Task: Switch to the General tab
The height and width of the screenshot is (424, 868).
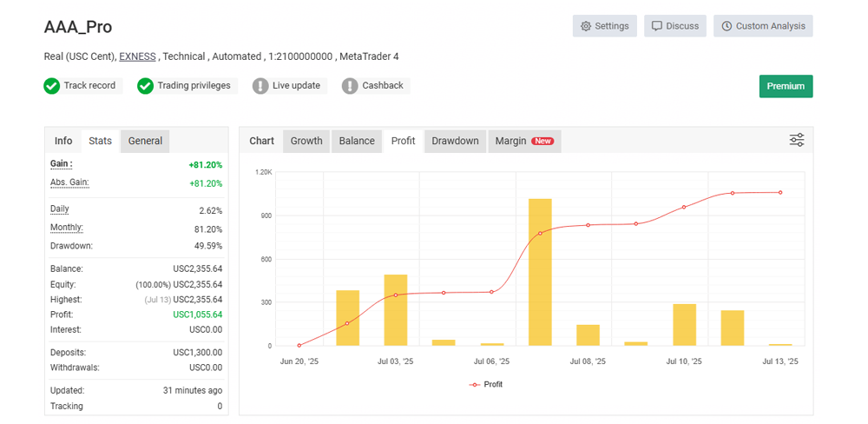Action: tap(145, 141)
